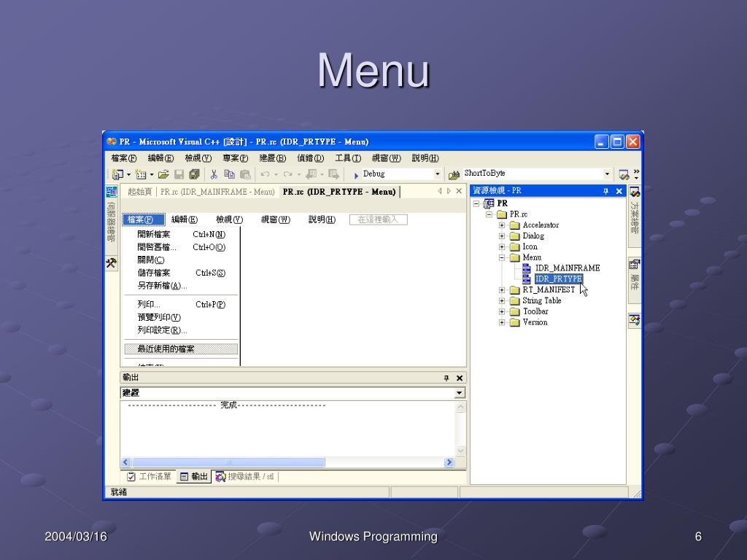Click the Copy toolbar icon

(x=229, y=175)
